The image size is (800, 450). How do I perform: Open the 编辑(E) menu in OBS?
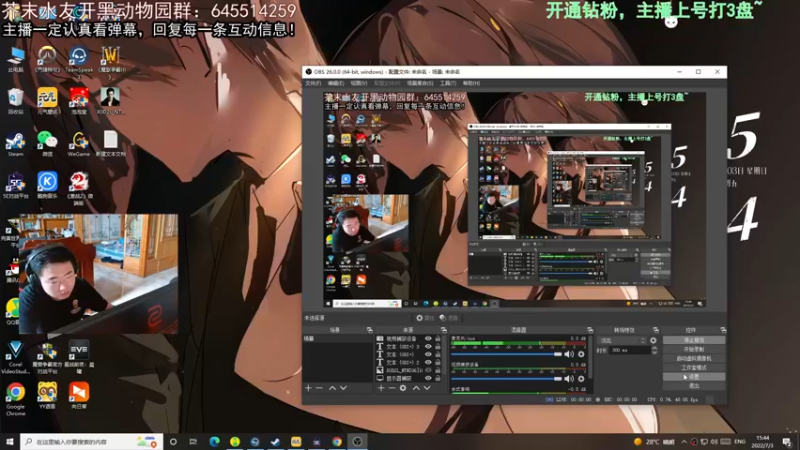[x=336, y=83]
